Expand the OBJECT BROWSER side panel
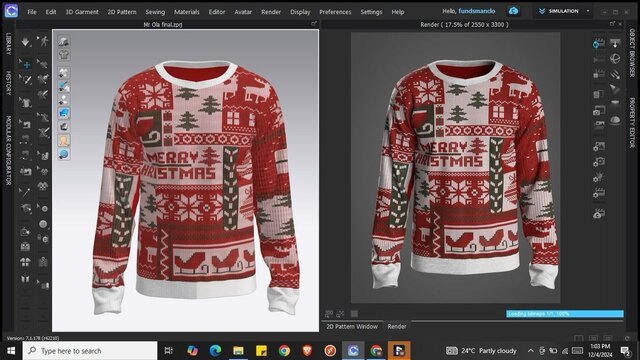The width and height of the screenshot is (640, 360). 632,53
